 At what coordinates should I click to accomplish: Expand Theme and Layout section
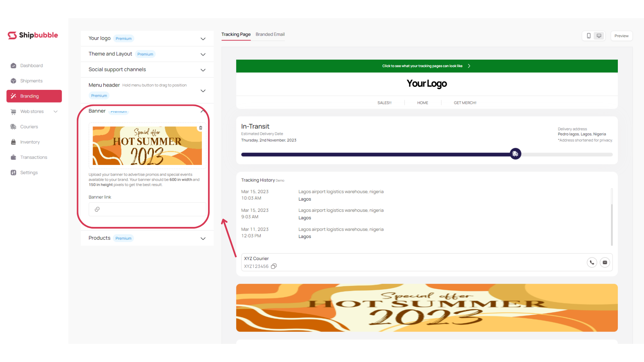pyautogui.click(x=203, y=54)
